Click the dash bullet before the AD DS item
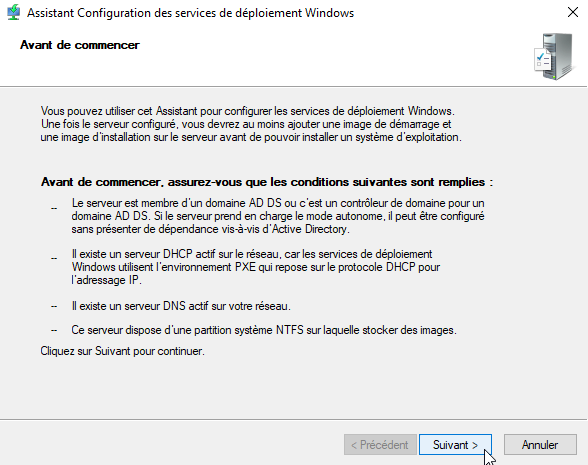 click(x=54, y=208)
